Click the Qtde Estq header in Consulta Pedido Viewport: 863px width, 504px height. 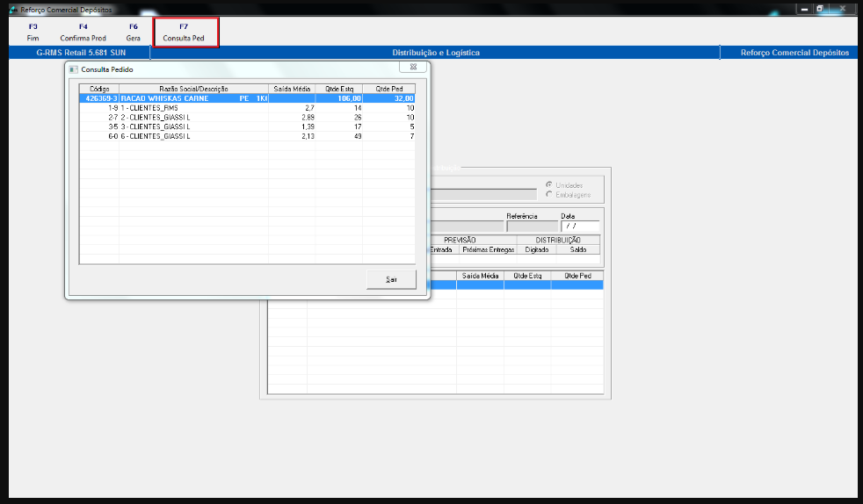[x=339, y=89]
